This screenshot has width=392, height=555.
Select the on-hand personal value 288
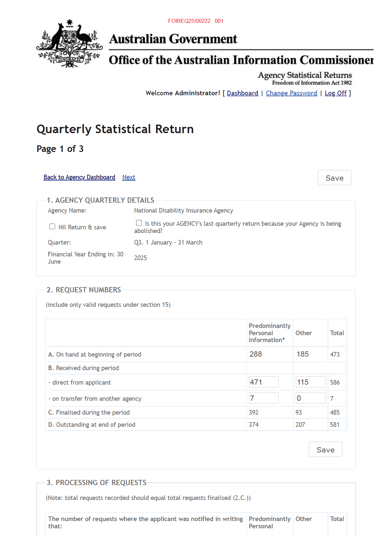[256, 354]
